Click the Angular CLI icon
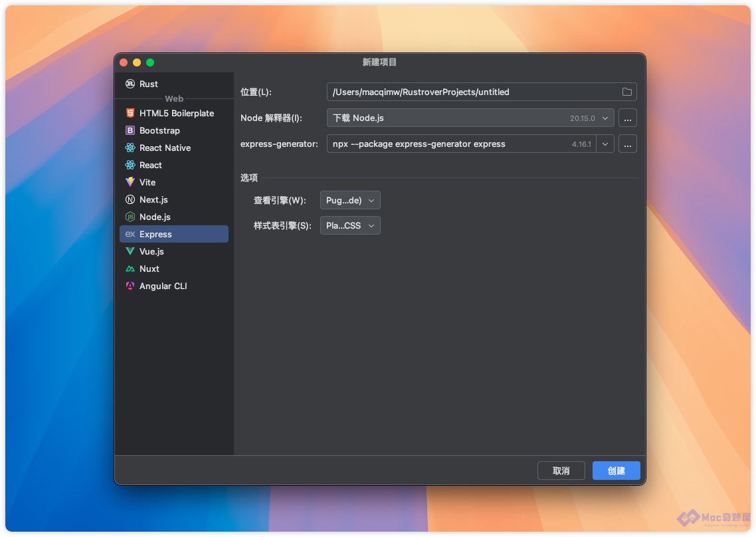Image resolution: width=756 pixels, height=537 pixels. (130, 286)
